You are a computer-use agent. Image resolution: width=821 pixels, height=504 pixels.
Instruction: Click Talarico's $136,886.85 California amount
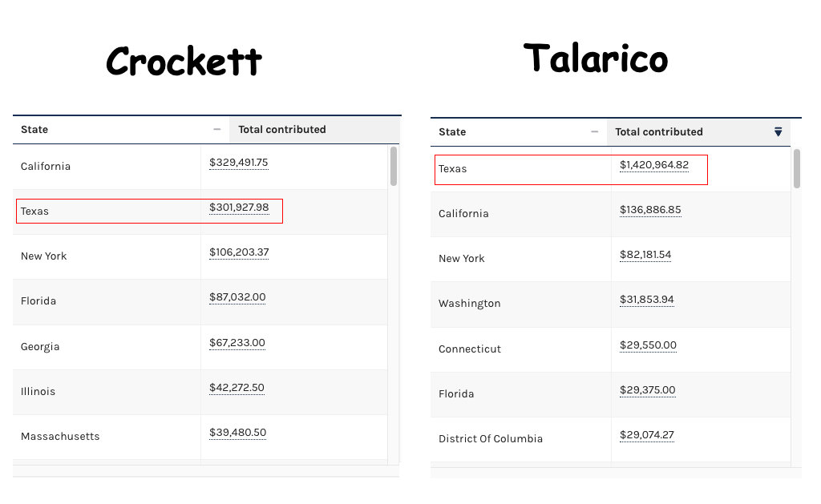point(650,210)
